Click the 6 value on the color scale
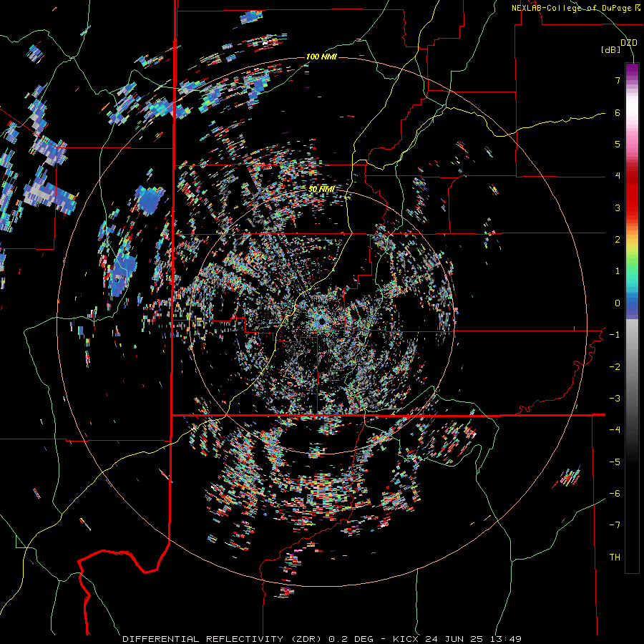 (x=618, y=112)
